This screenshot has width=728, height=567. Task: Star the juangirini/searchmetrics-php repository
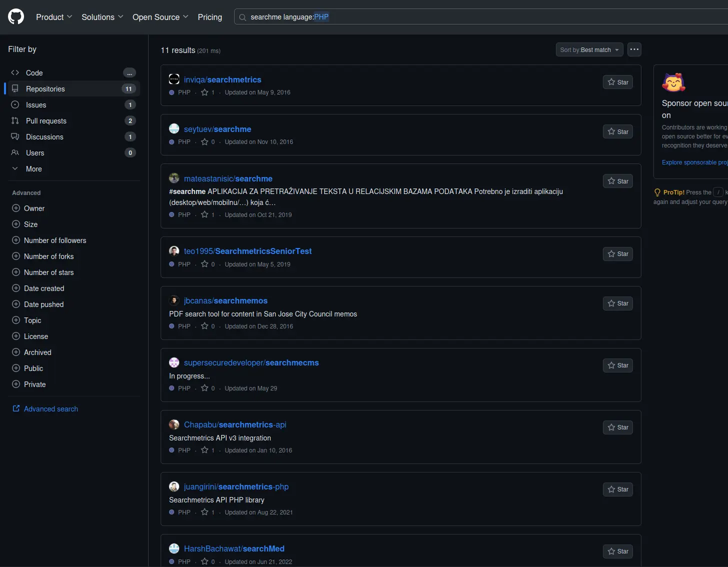pyautogui.click(x=618, y=489)
